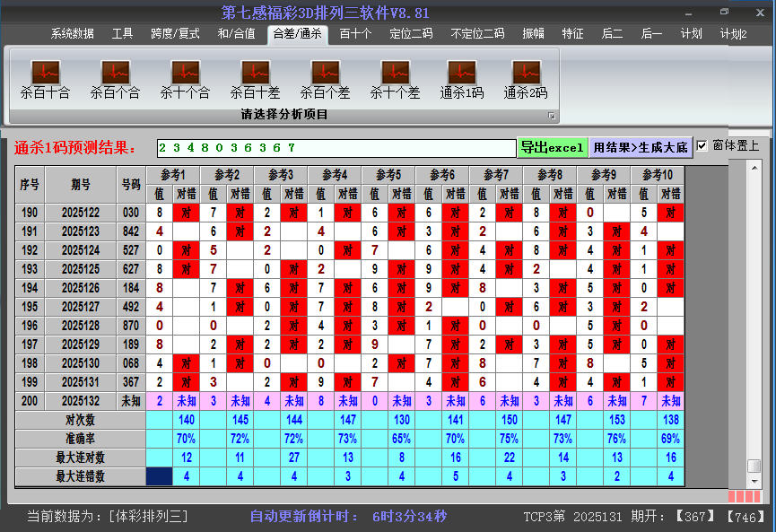The width and height of the screenshot is (776, 532).
Task: Click the 序号 column header
Action: [x=30, y=185]
